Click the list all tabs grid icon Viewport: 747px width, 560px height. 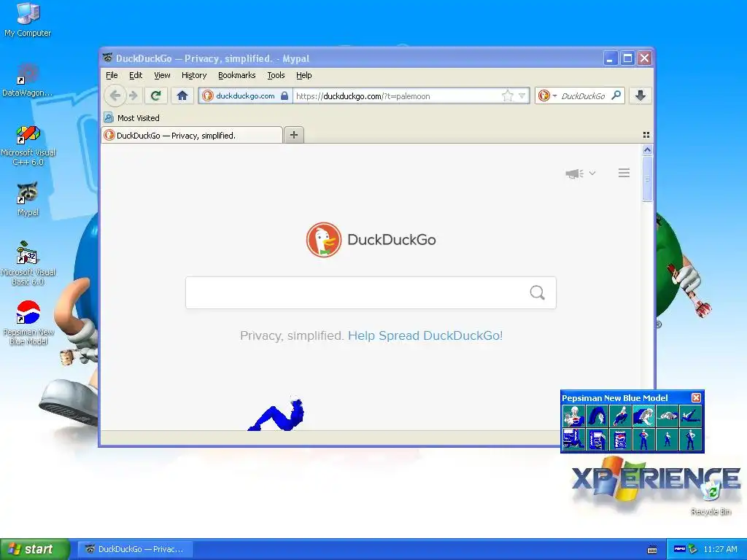pyautogui.click(x=646, y=135)
